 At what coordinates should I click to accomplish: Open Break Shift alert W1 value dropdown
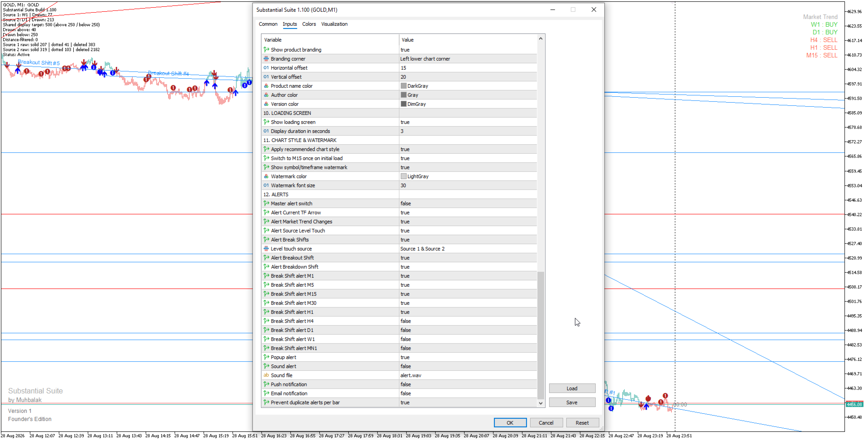(x=468, y=339)
